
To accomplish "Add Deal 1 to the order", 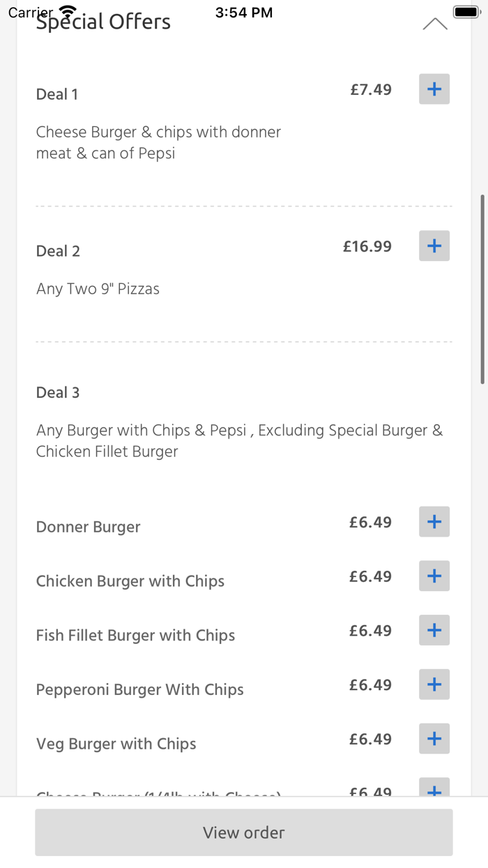I will 434,89.
